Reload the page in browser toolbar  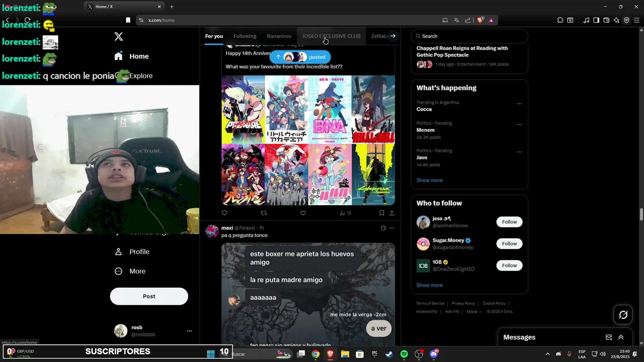click(x=27, y=20)
